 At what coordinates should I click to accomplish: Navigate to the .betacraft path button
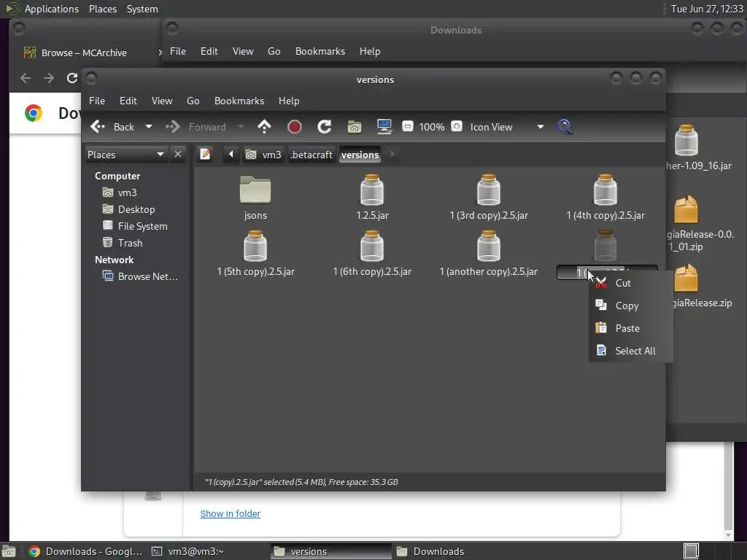pos(311,155)
